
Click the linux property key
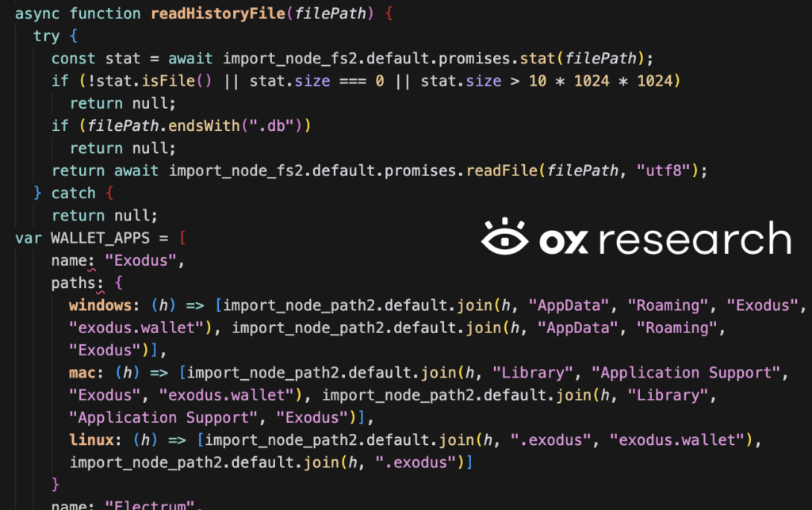point(91,440)
